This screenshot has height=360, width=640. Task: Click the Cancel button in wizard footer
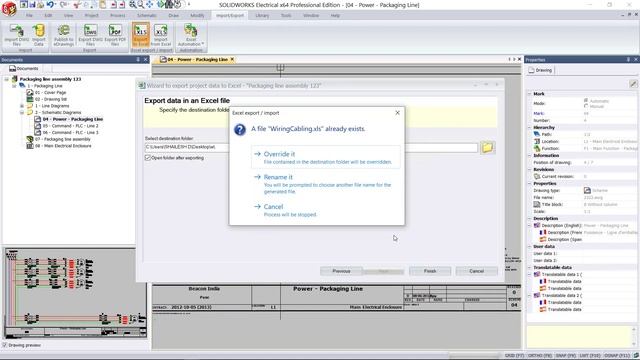coord(476,271)
